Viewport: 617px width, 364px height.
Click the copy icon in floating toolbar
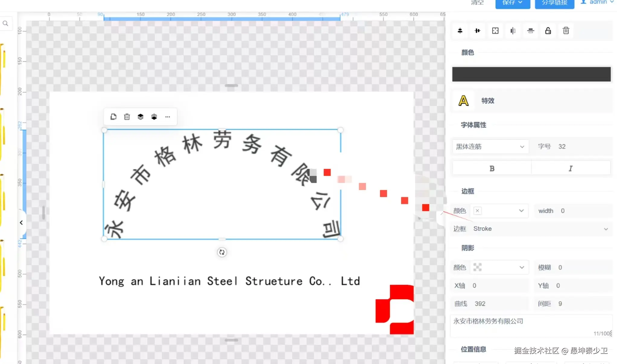(x=113, y=117)
